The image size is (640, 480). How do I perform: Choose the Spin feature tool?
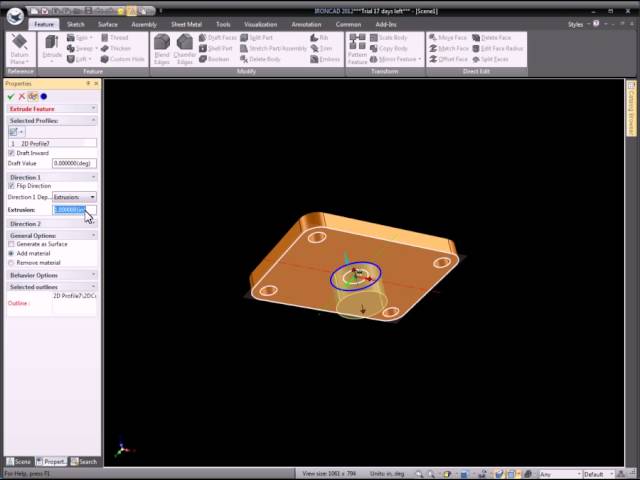[80, 38]
